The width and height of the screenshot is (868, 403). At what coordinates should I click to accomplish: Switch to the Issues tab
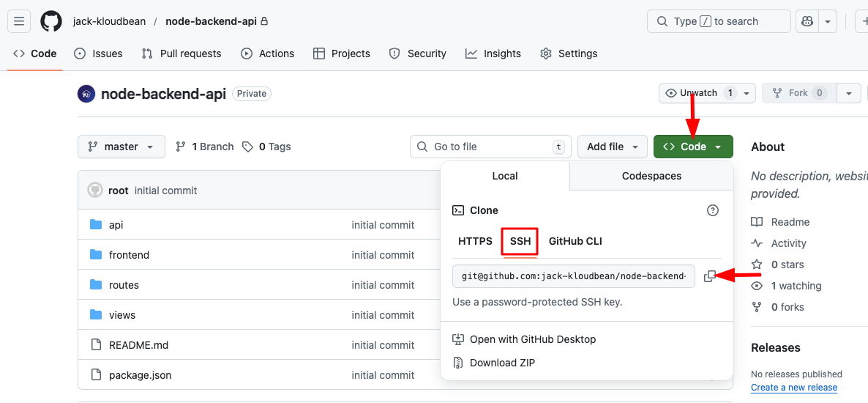[99, 53]
